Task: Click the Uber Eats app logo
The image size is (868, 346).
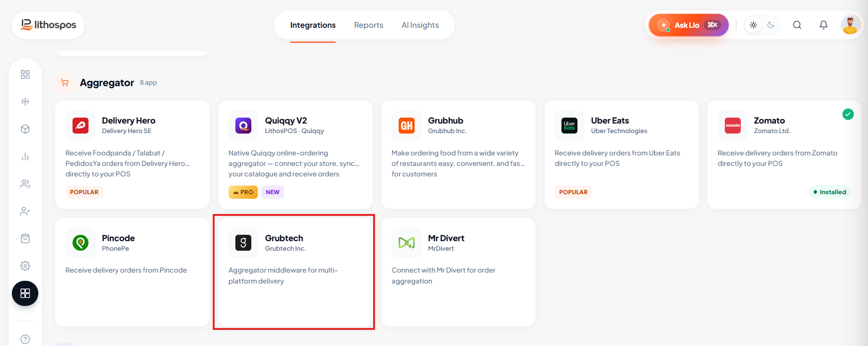Action: [569, 125]
